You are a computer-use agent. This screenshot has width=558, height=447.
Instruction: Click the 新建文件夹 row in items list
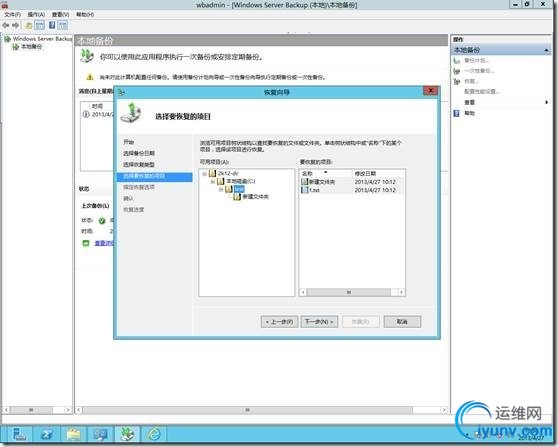pos(352,182)
